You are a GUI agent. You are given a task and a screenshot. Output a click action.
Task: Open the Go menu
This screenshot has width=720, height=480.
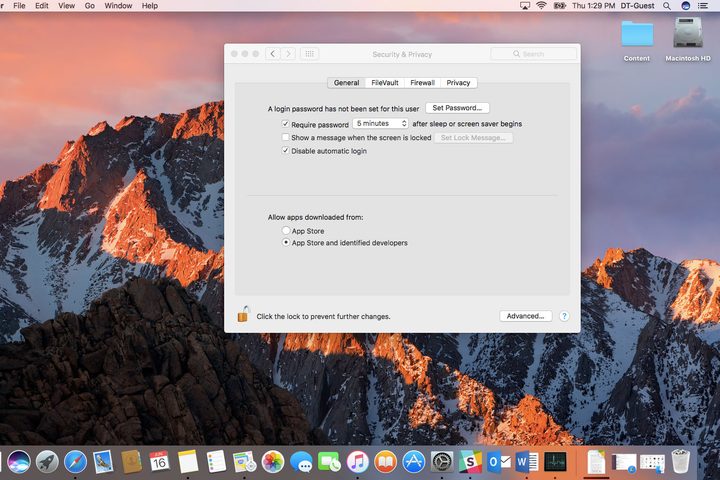coord(90,6)
